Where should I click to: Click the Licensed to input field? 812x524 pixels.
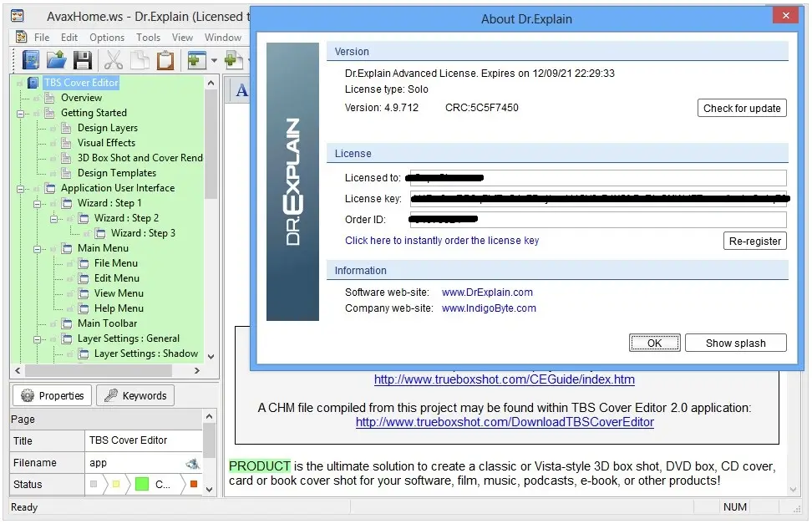coord(598,178)
